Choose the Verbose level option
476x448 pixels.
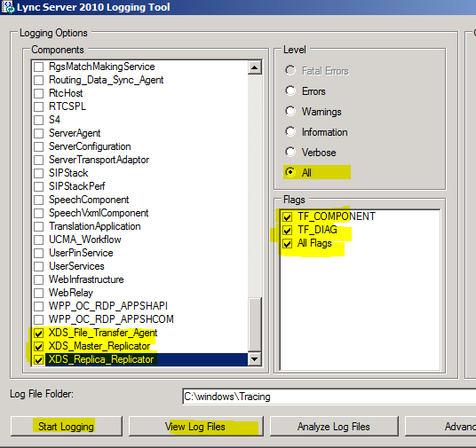pos(290,152)
